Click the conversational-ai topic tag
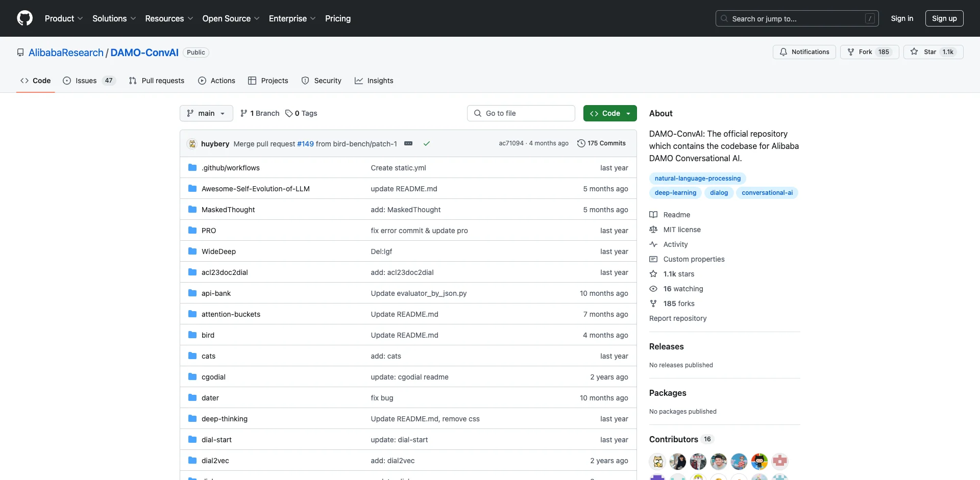This screenshot has height=480, width=980. pyautogui.click(x=767, y=193)
